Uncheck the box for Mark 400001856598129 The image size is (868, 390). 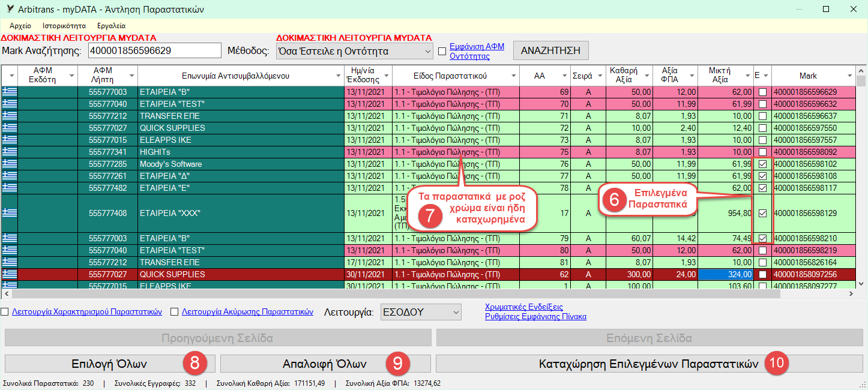[x=762, y=213]
